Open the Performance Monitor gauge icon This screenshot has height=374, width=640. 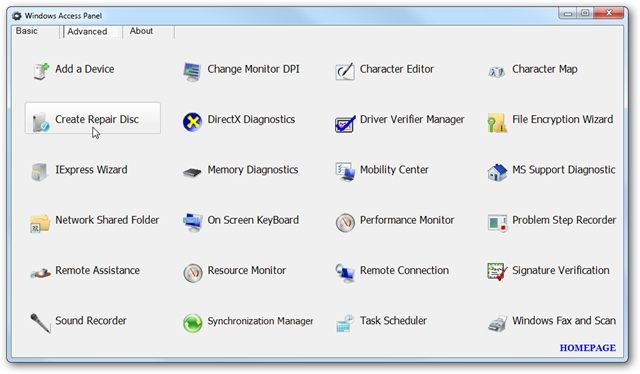345,223
